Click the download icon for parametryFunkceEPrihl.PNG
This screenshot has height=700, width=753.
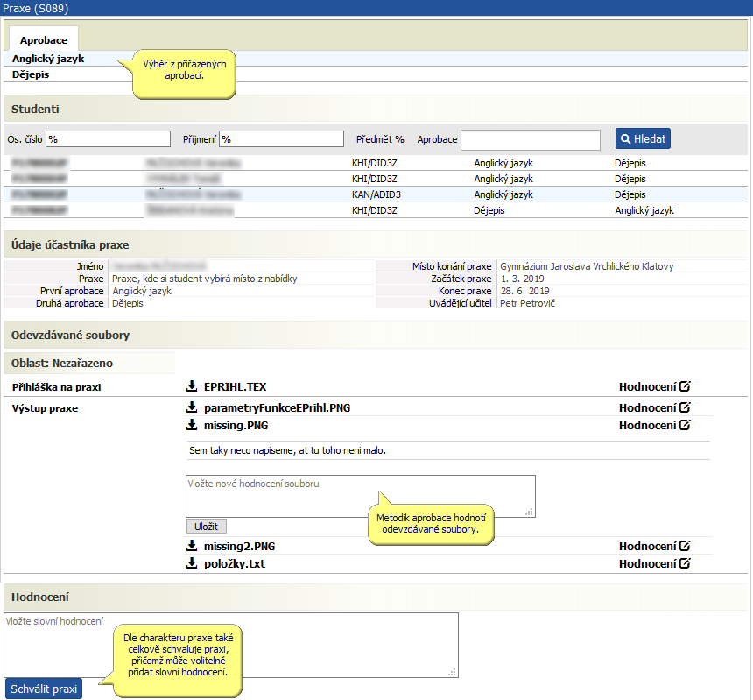coord(192,407)
